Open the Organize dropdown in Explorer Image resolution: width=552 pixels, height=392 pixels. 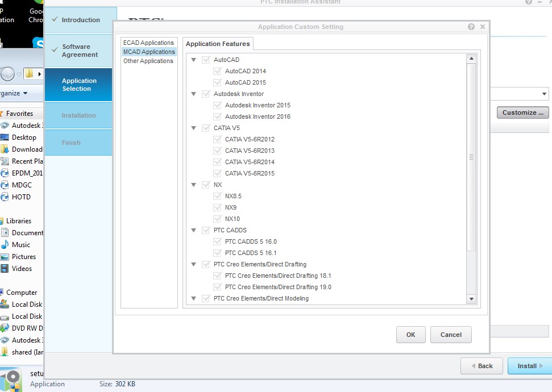14,93
